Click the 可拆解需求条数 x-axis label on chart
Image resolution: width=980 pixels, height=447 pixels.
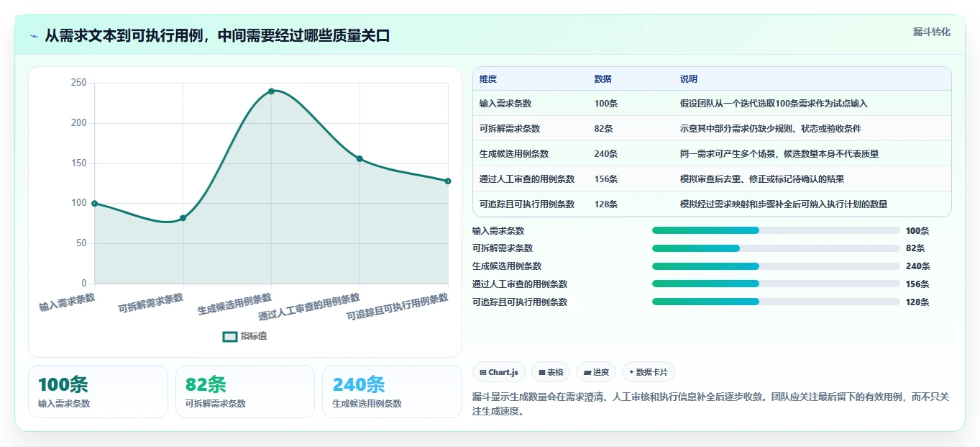pos(151,302)
